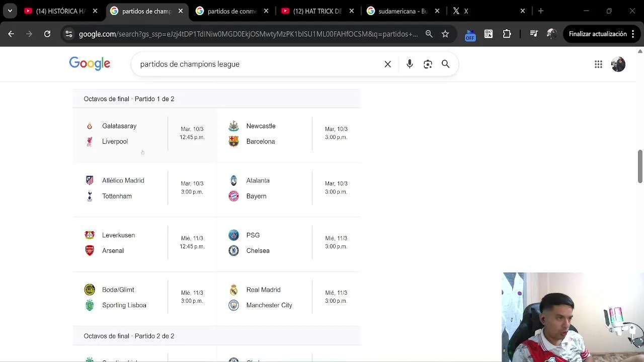Image resolution: width=644 pixels, height=362 pixels.
Task: Click the Barcelona crest
Action: point(233,142)
